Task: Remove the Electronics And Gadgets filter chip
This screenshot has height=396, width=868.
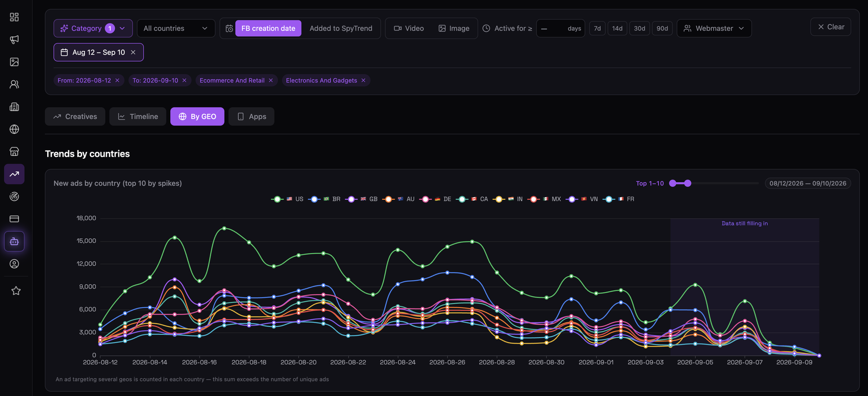Action: (363, 81)
